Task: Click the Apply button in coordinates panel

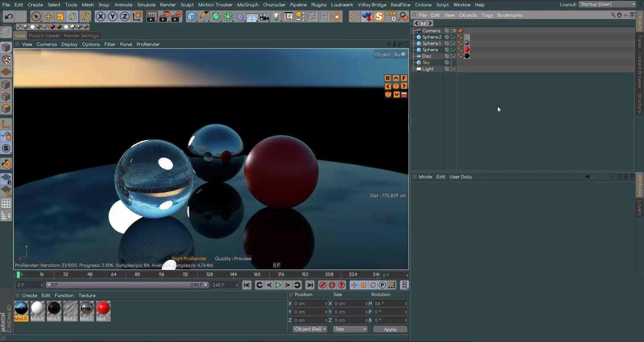Action: point(390,330)
